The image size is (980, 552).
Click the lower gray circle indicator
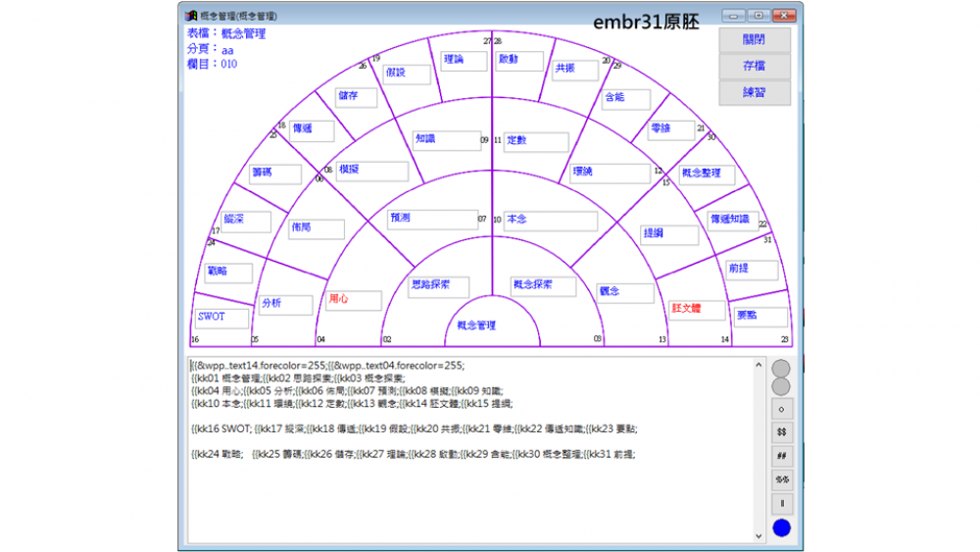781,386
